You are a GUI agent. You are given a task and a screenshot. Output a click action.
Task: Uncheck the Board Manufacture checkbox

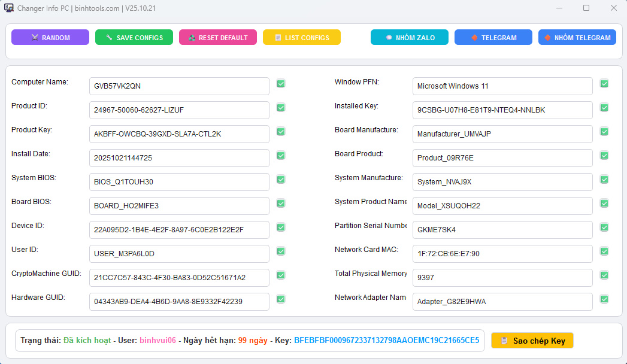click(x=604, y=132)
